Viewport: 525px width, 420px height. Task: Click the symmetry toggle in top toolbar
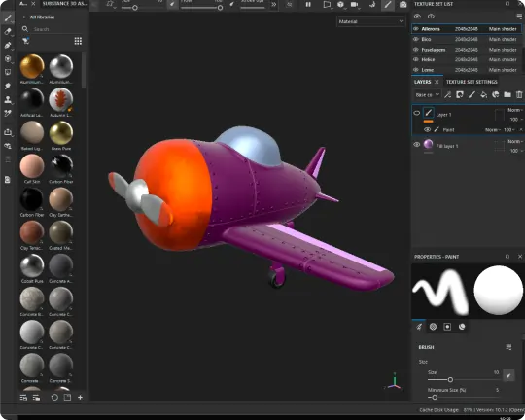[290, 4]
